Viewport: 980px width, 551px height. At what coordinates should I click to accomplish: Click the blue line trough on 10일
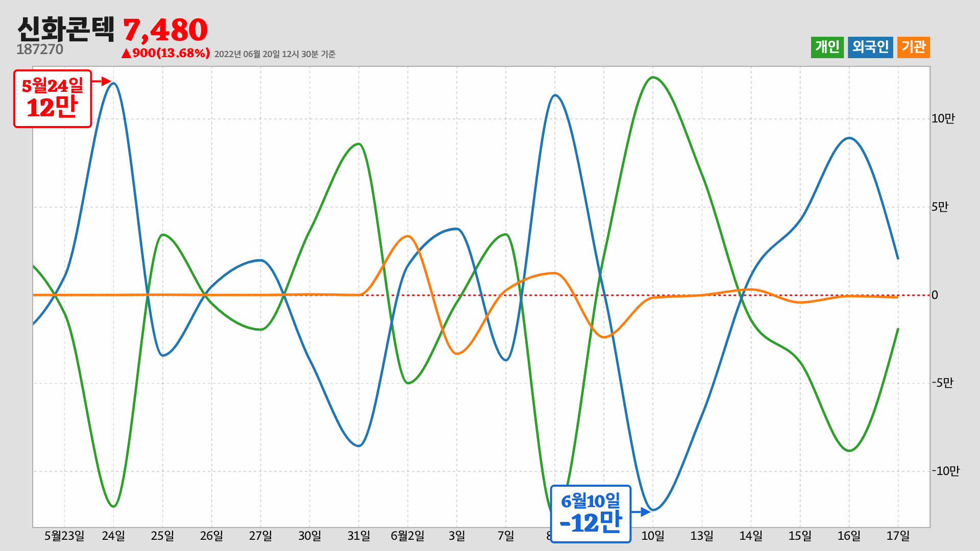653,510
